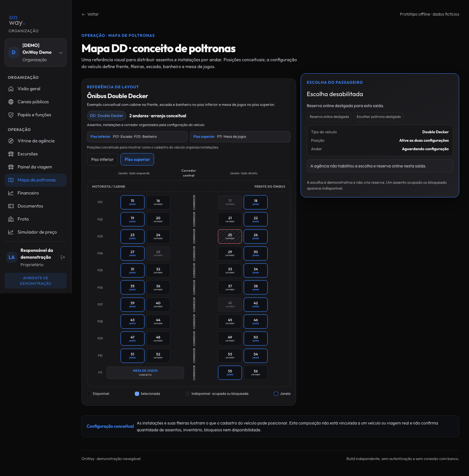The image size is (469, 476).
Task: Click the DD · Double Decker chip
Action: pyautogui.click(x=107, y=116)
